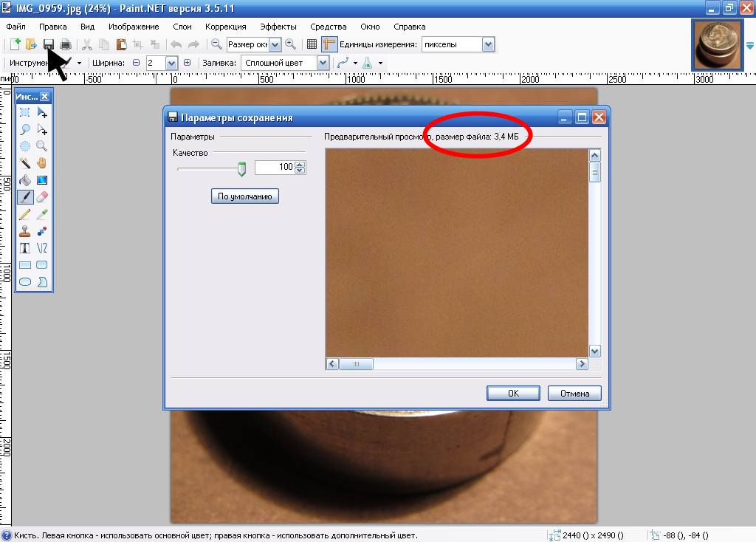Select the Paint Bucket tool
This screenshot has width=756, height=542.
(25, 180)
